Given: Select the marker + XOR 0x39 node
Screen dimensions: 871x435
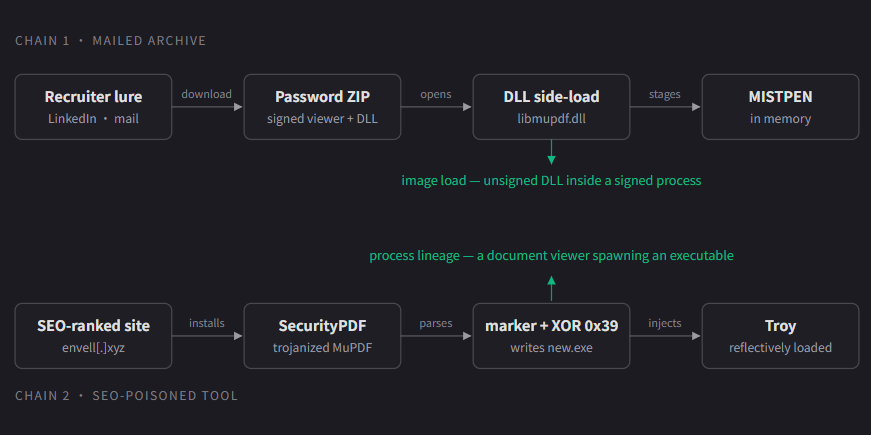Looking at the screenshot, I should (551, 336).
